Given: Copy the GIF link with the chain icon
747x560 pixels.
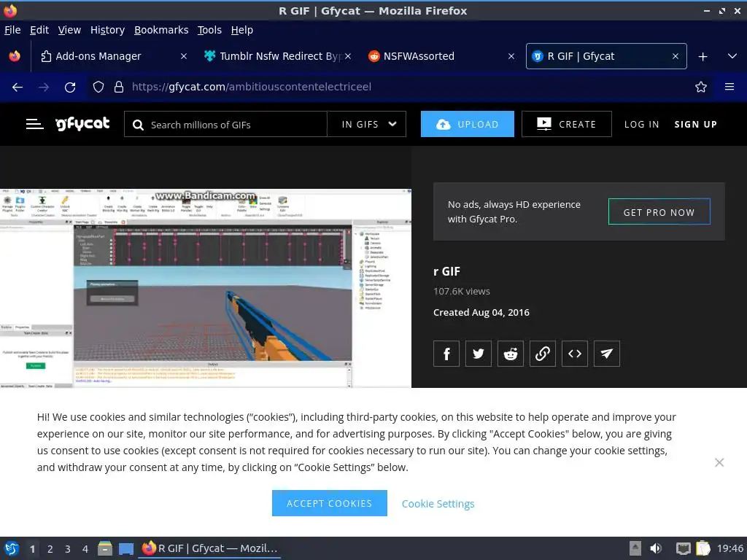Looking at the screenshot, I should click(543, 354).
